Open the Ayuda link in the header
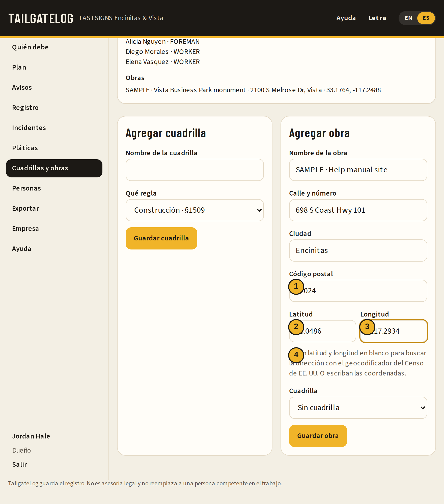The image size is (444, 504). click(x=346, y=18)
